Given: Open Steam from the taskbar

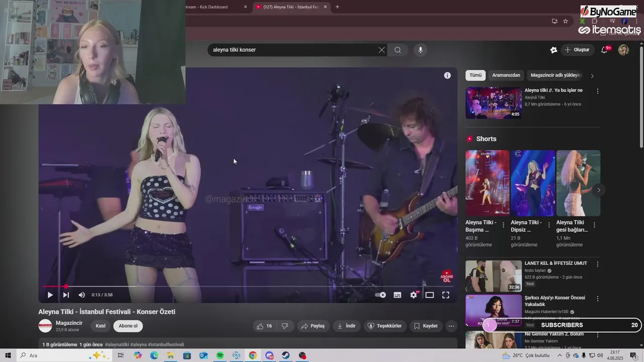Looking at the screenshot, I should 286,355.
